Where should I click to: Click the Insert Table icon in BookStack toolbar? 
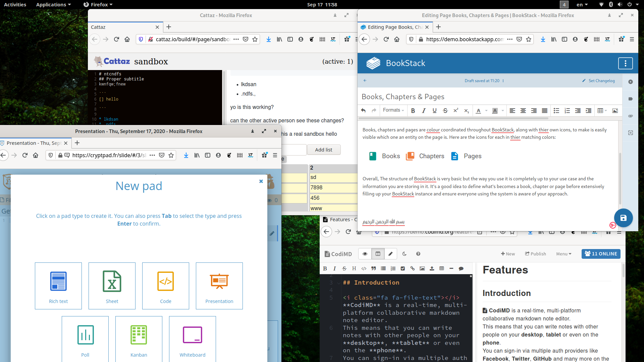point(601,111)
